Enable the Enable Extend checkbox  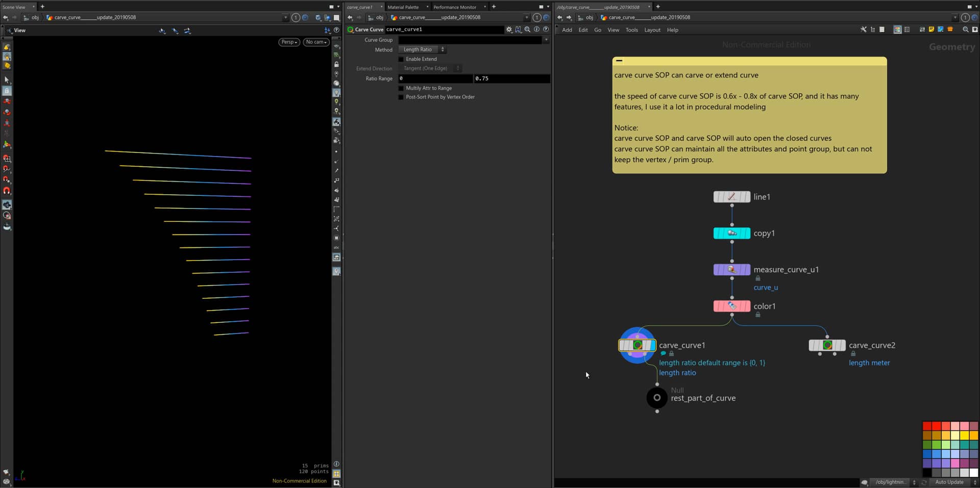coord(401,59)
